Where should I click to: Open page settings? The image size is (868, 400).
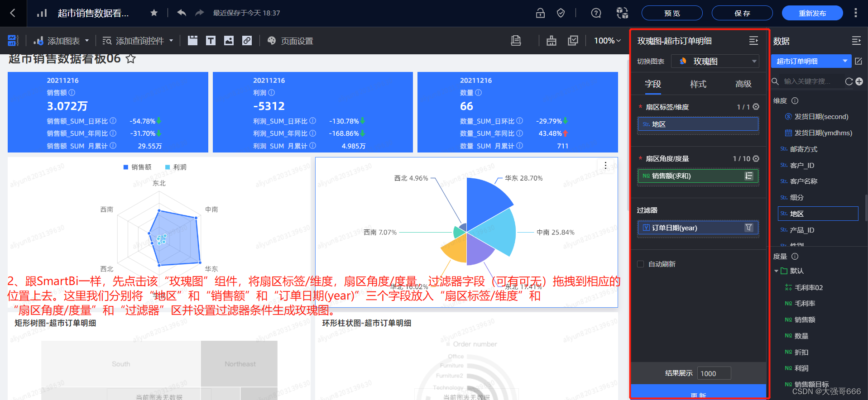(x=290, y=41)
